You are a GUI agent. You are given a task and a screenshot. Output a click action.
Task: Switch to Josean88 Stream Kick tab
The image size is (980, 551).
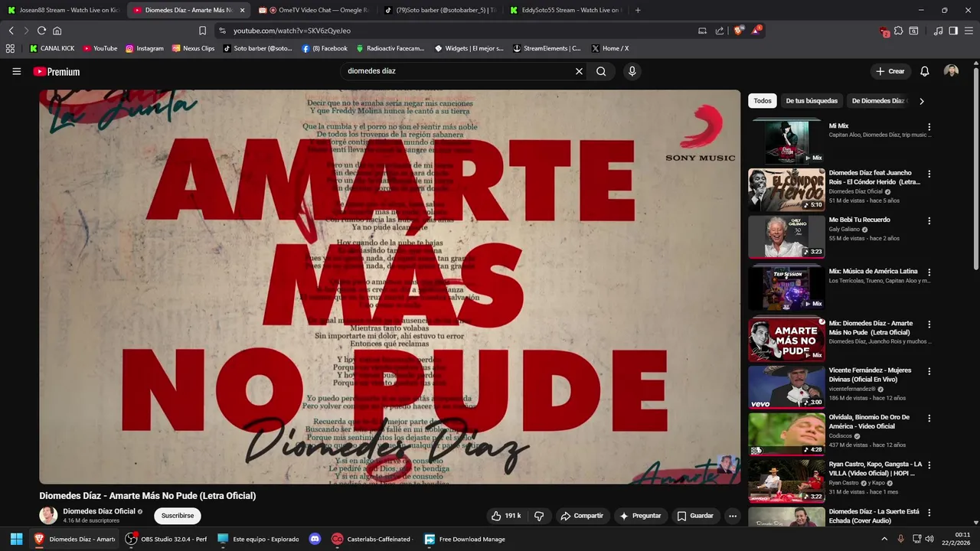(x=64, y=10)
